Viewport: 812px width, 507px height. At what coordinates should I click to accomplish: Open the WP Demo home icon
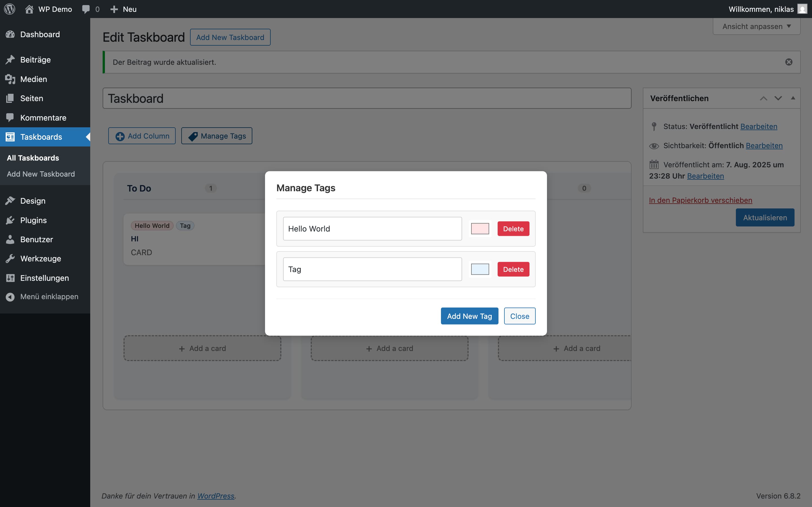[x=29, y=9]
